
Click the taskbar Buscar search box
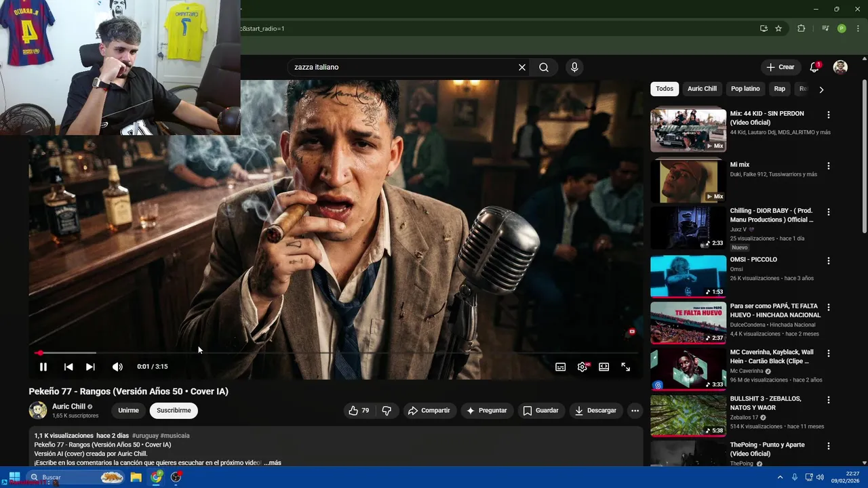coord(77,477)
